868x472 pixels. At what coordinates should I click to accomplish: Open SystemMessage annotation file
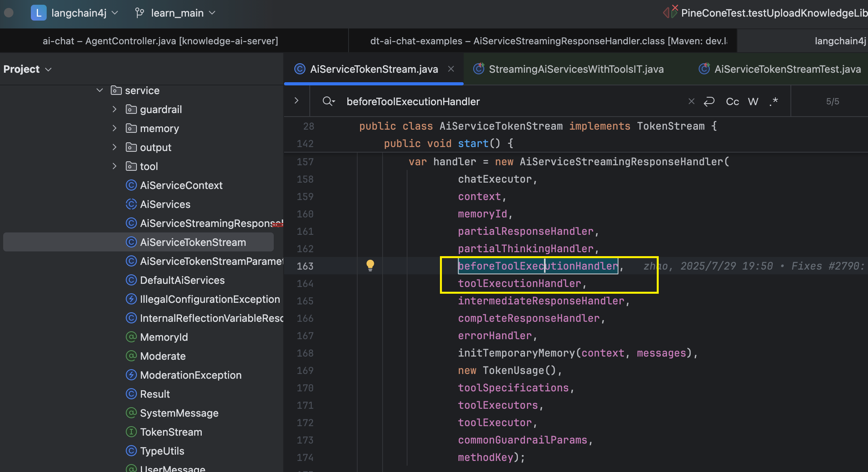point(172,413)
